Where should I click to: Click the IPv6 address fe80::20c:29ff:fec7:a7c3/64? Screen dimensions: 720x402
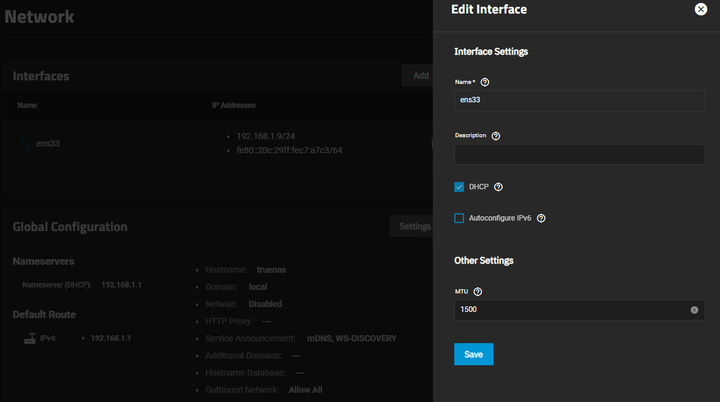(289, 150)
